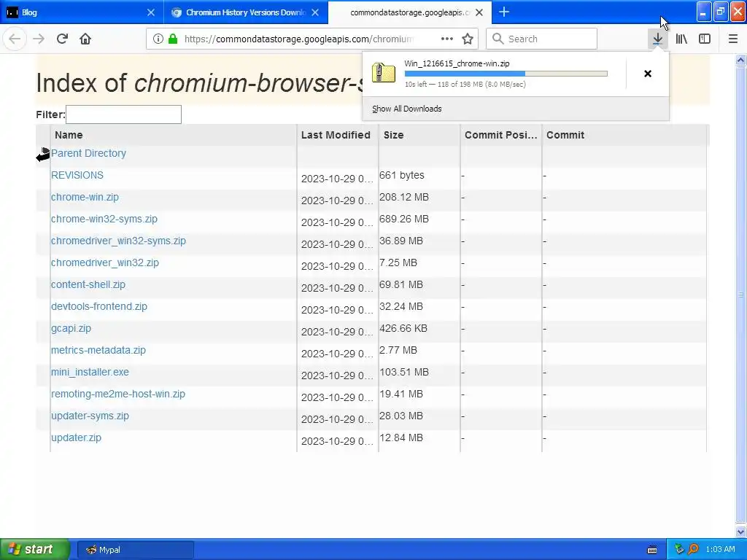
Task: Close the Chromium History Versions tab
Action: (x=315, y=12)
